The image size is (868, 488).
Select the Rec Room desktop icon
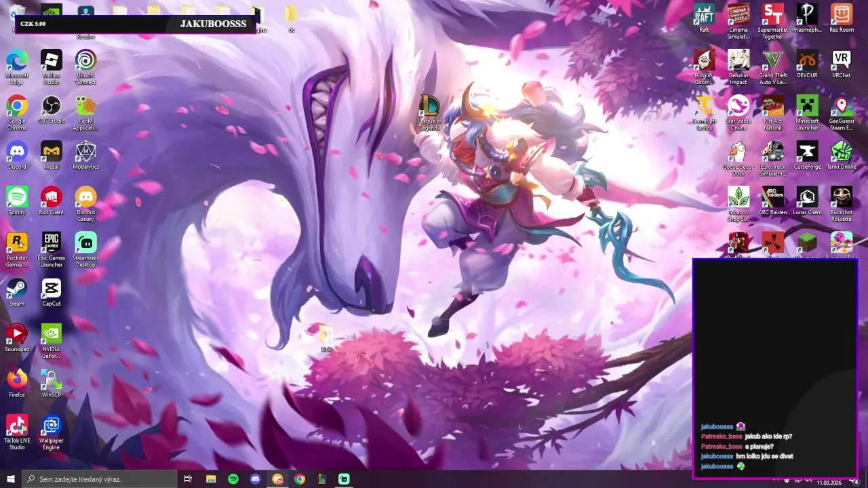842,17
